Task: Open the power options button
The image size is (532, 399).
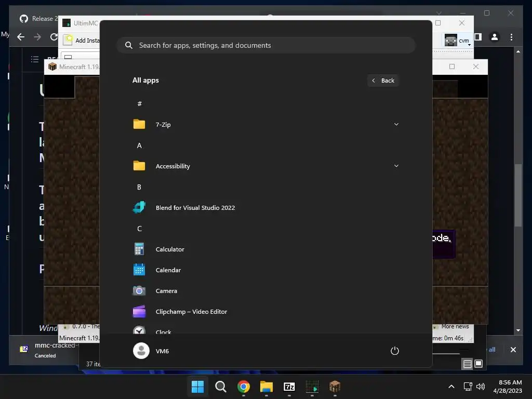Action: click(x=395, y=351)
